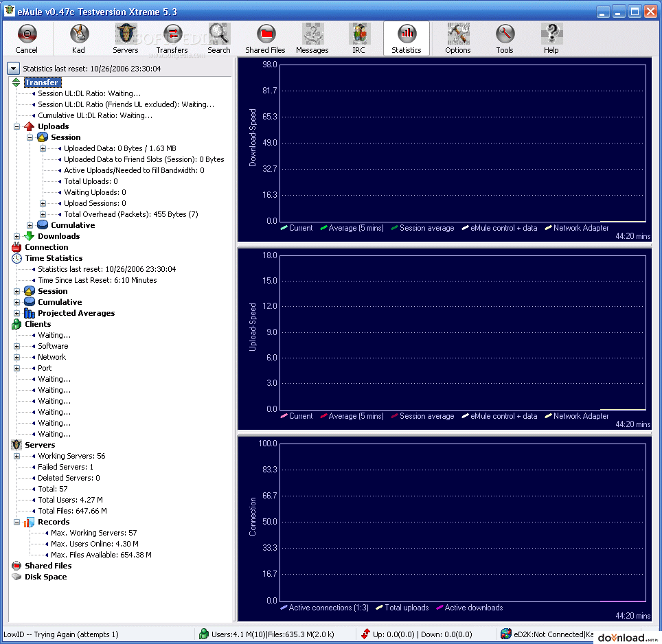Switch to the Statistics window
Image resolution: width=662 pixels, height=644 pixels.
406,39
